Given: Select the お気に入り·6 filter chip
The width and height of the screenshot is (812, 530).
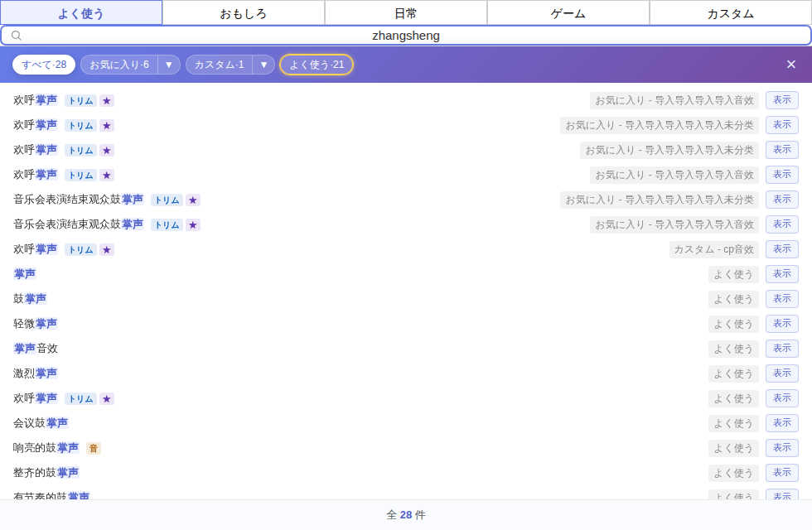Looking at the screenshot, I should [x=119, y=65].
